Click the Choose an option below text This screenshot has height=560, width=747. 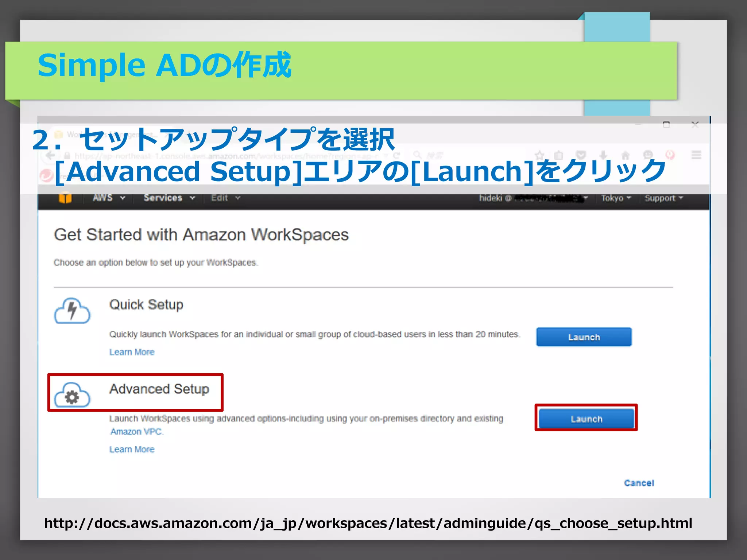tap(156, 262)
